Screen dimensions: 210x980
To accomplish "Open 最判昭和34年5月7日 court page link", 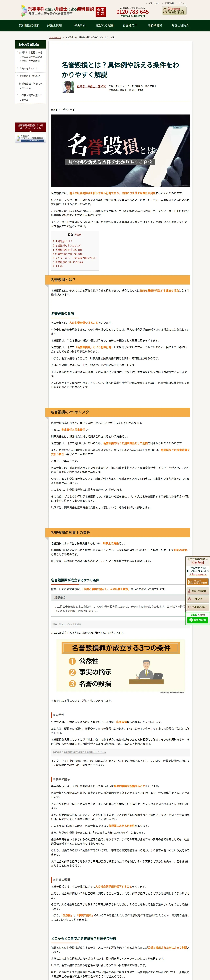I will [x=85, y=752].
